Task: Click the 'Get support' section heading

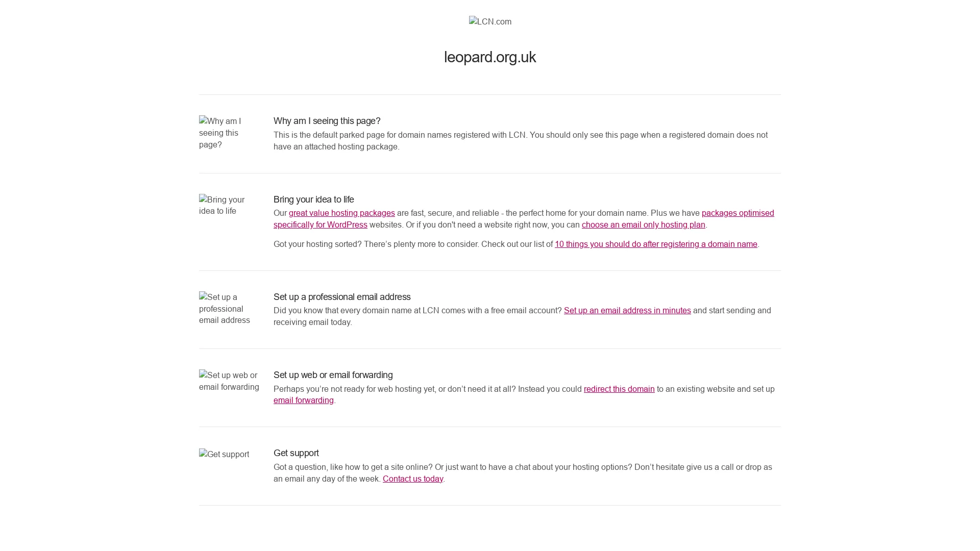Action: pyautogui.click(x=296, y=453)
